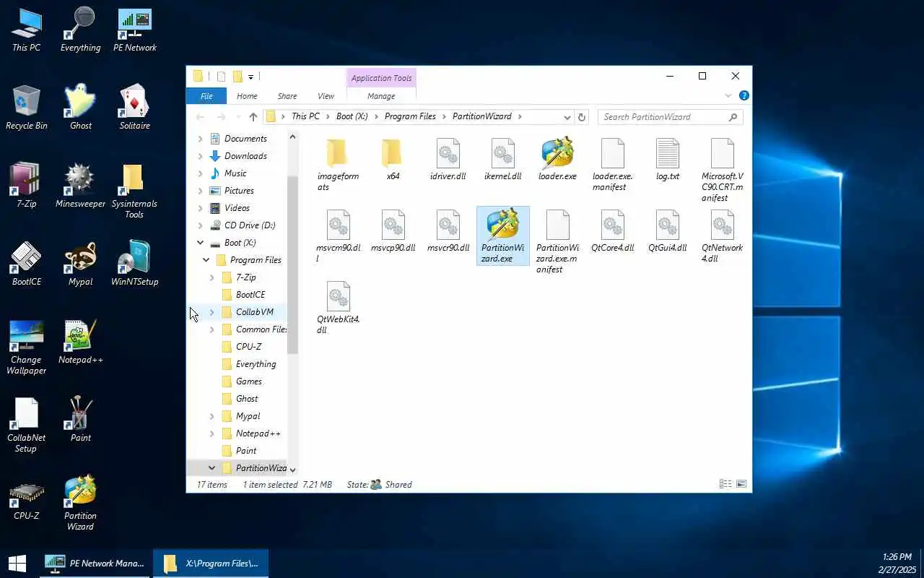The height and width of the screenshot is (578, 924).
Task: Select idriver.dll file
Action: (x=448, y=159)
